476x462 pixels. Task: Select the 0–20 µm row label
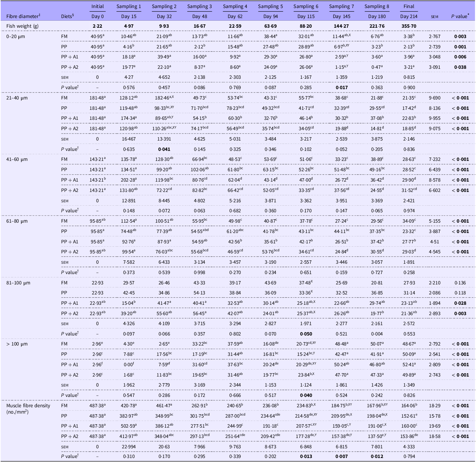(16, 36)
